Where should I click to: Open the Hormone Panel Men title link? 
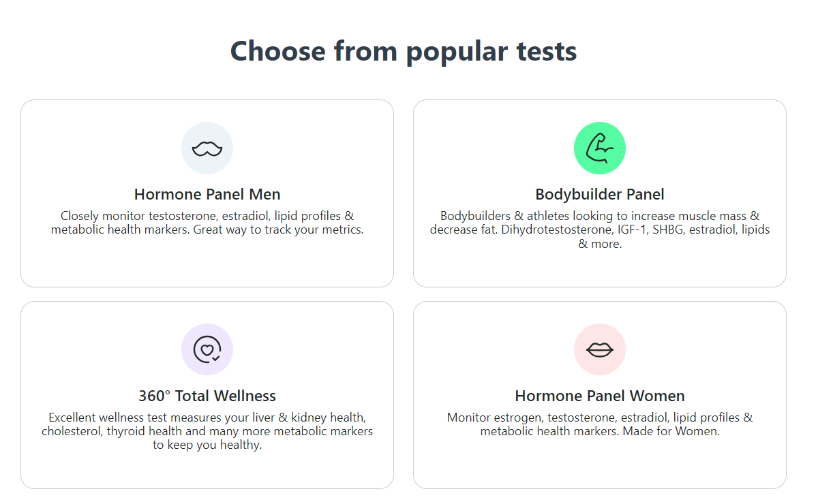point(207,194)
